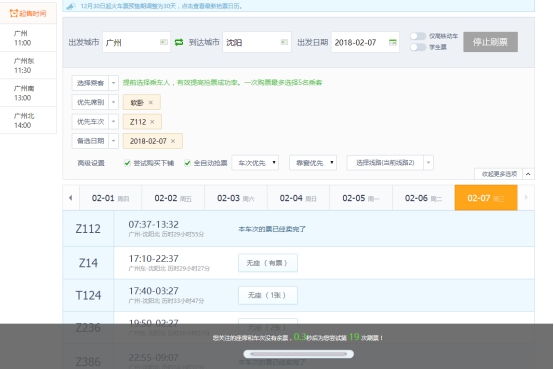Click the 07:37-13:32 time for Z112
The image size is (554, 369).
[153, 225]
